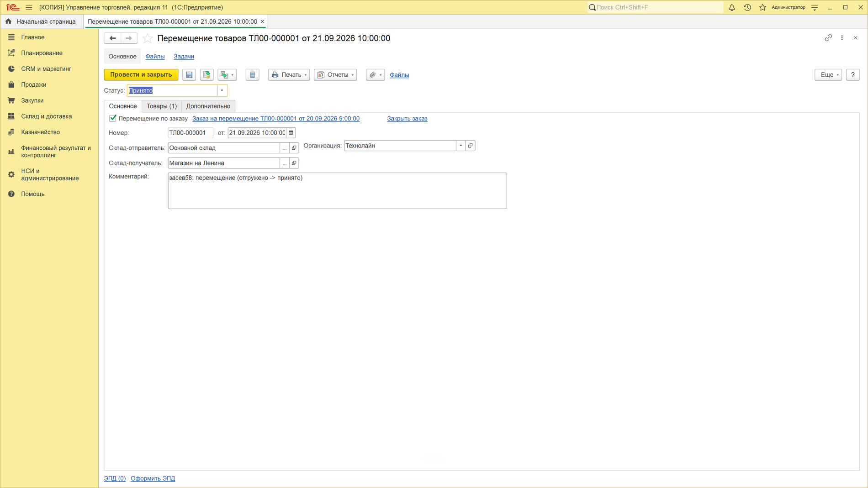
Task: Open notifications bell icon
Action: [x=732, y=7]
